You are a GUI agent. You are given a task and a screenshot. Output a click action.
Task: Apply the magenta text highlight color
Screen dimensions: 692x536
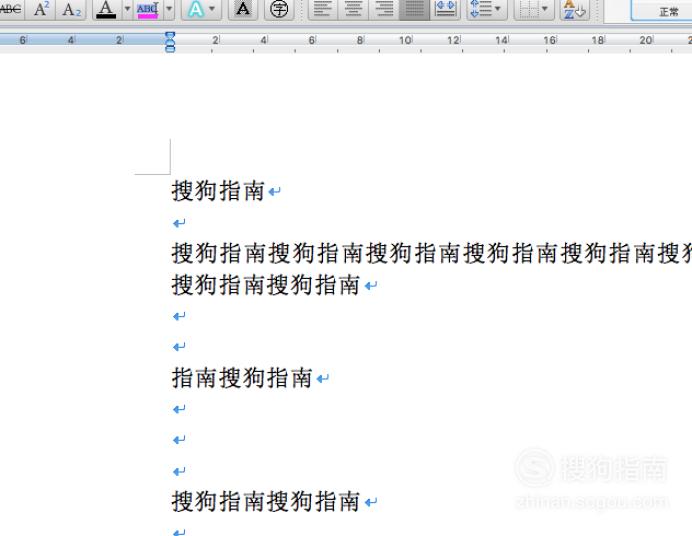coord(147,10)
